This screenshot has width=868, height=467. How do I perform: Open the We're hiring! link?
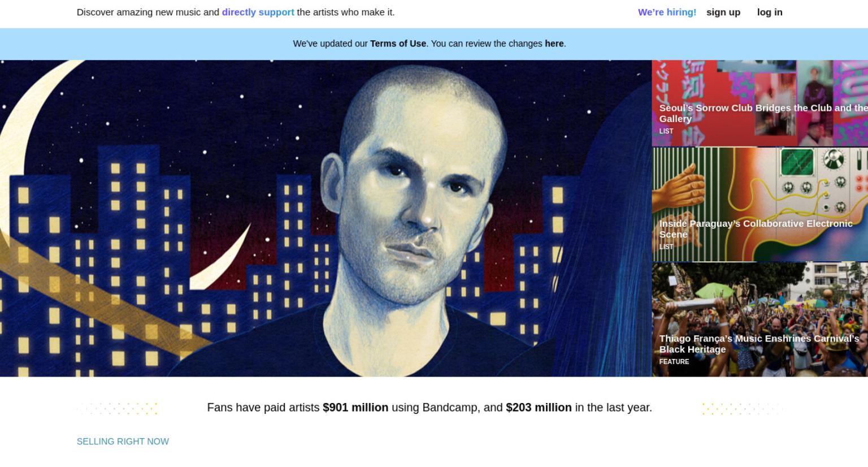coord(667,12)
